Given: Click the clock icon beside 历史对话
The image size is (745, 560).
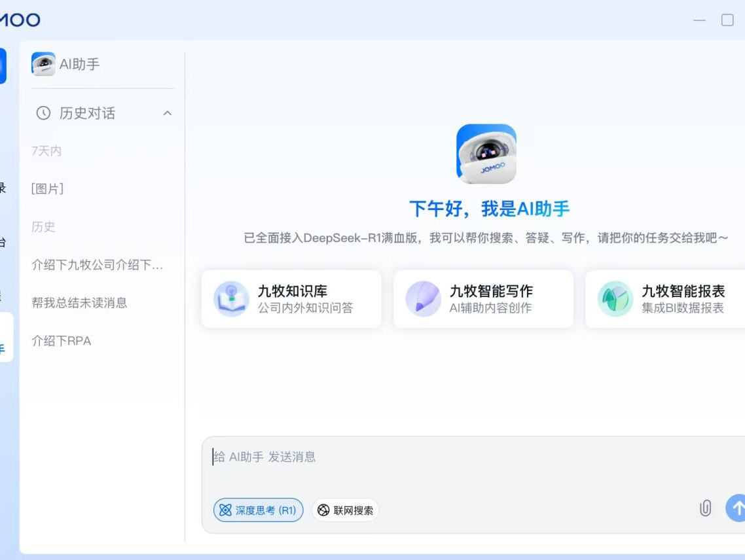Looking at the screenshot, I should pos(43,113).
